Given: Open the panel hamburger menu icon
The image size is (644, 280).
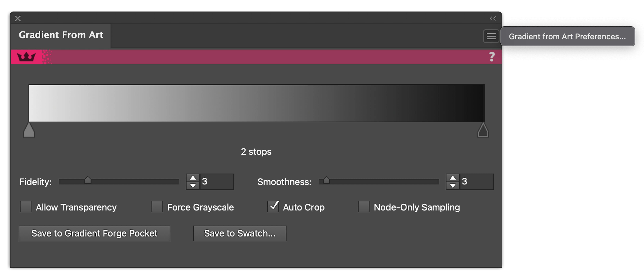Looking at the screenshot, I should pyautogui.click(x=491, y=36).
